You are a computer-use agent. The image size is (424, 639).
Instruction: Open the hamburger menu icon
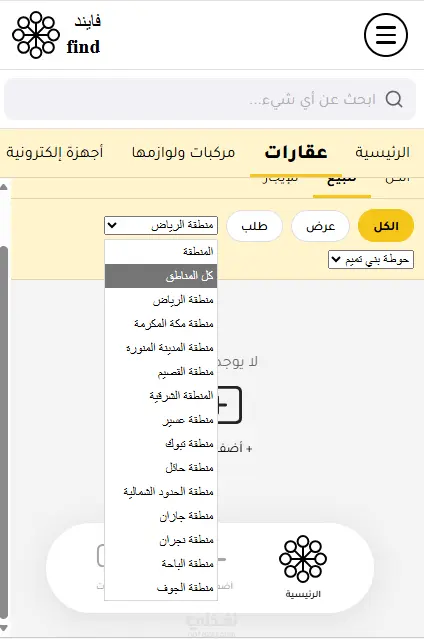point(386,35)
